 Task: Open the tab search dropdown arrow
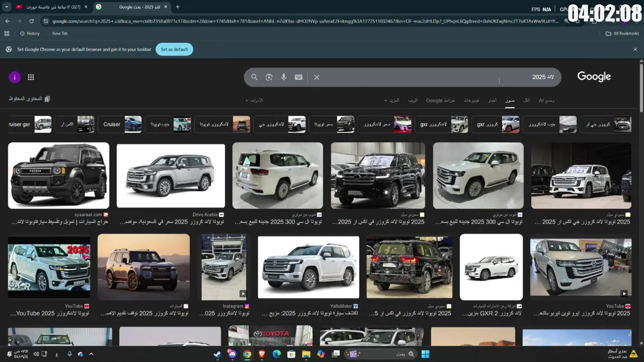pyautogui.click(x=7, y=7)
